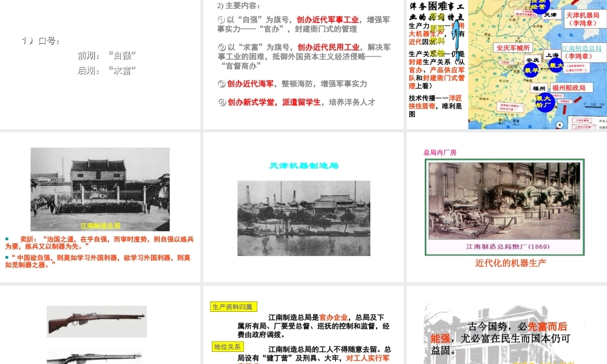The height and width of the screenshot is (364, 607).
Task: Click the heading 1) 口号:
Action: coord(40,41)
